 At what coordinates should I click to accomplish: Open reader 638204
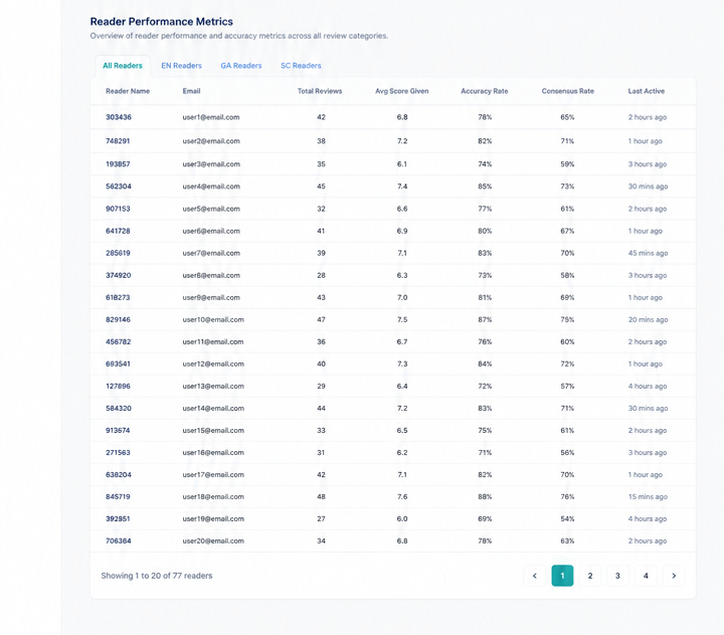coord(118,475)
